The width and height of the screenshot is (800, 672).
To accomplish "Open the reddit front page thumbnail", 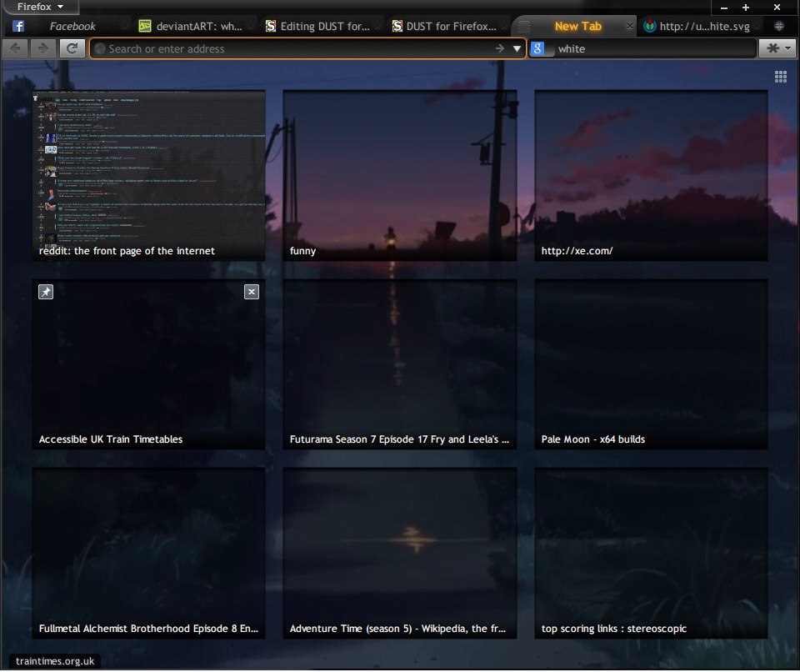I will coord(149,175).
